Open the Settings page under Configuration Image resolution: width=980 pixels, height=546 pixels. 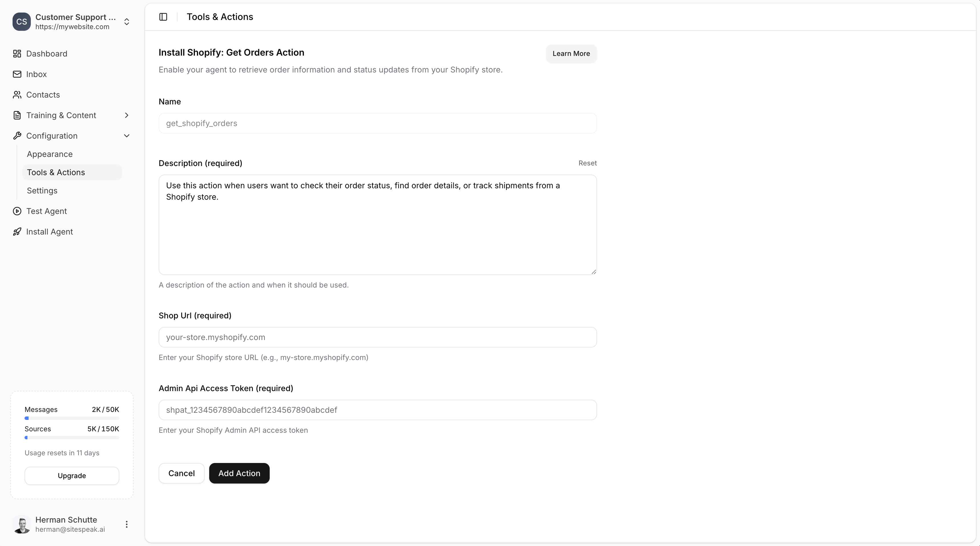point(42,191)
